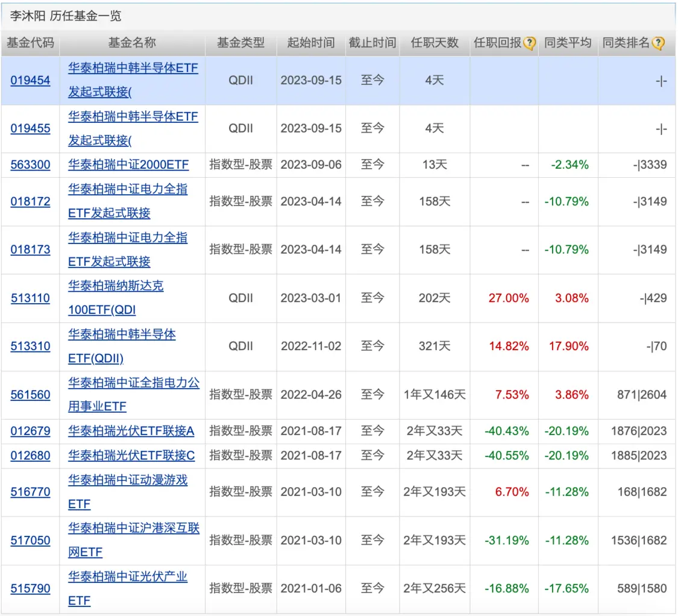Select the 基金类型 column header
The width and height of the screenshot is (678, 616).
coord(241,43)
